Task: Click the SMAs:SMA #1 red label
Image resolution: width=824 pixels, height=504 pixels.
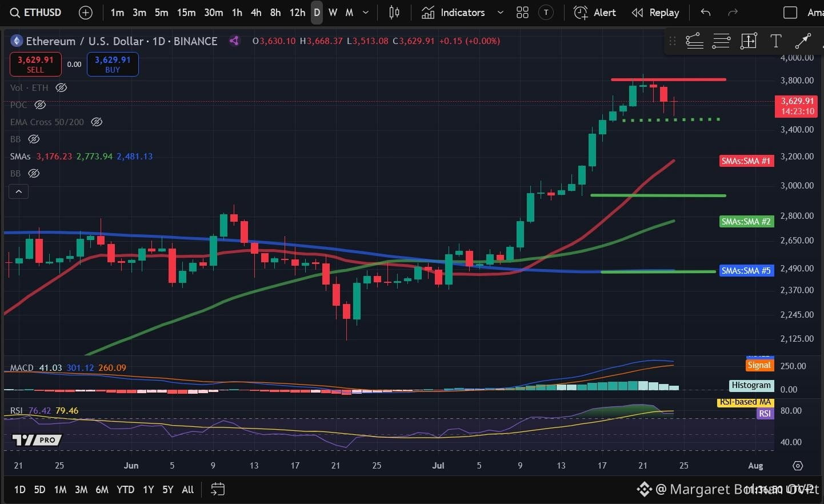Action: pos(746,161)
